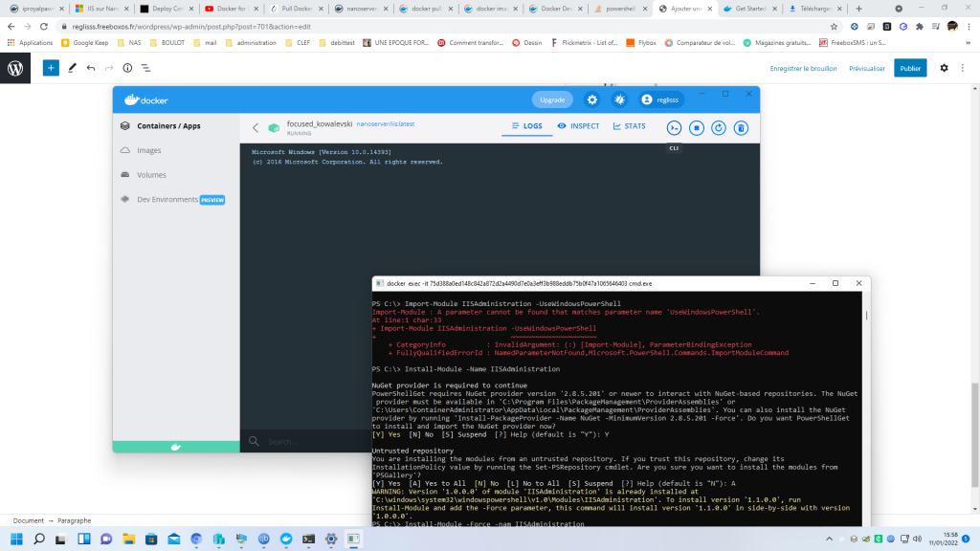Select Images in Docker sidebar

pos(149,150)
